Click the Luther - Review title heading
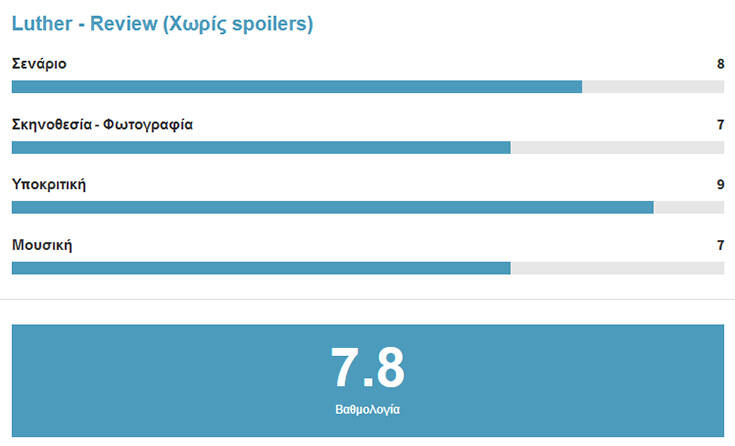 [x=162, y=24]
